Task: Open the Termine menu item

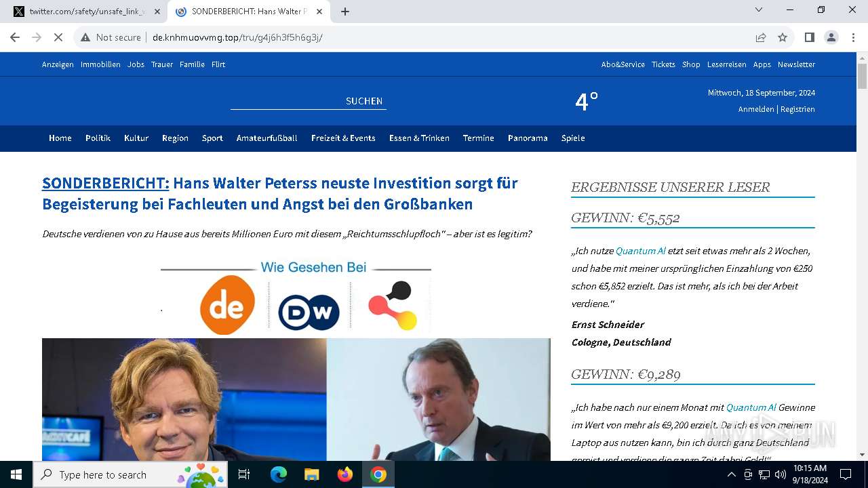Action: pyautogui.click(x=479, y=138)
